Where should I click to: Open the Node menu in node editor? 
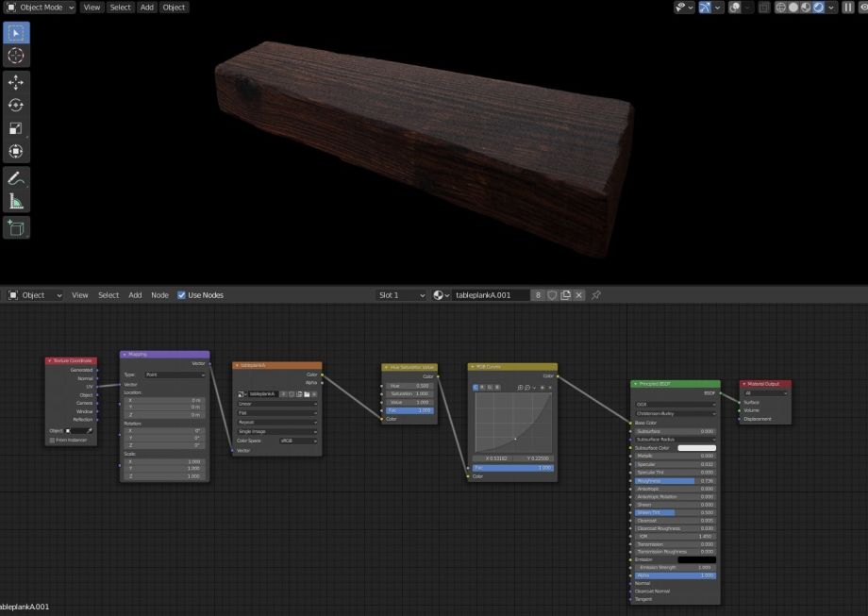pyautogui.click(x=160, y=295)
